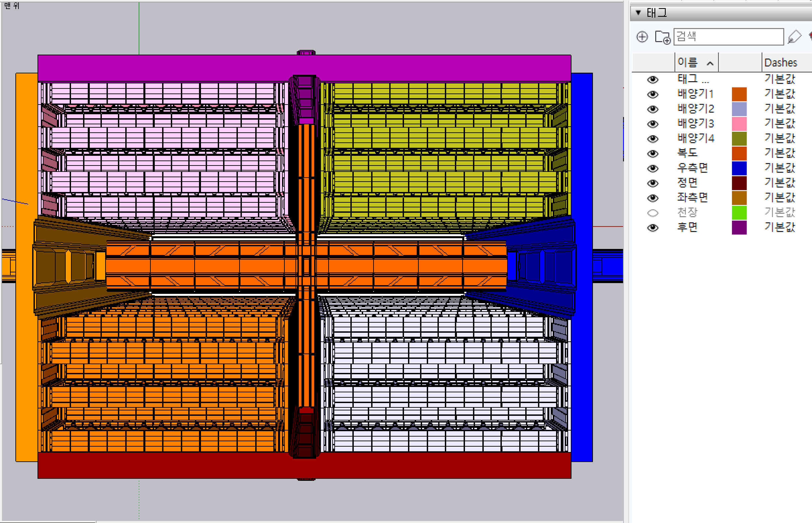The image size is (812, 523).
Task: Toggle visibility of 우측면 tag
Action: coord(653,169)
